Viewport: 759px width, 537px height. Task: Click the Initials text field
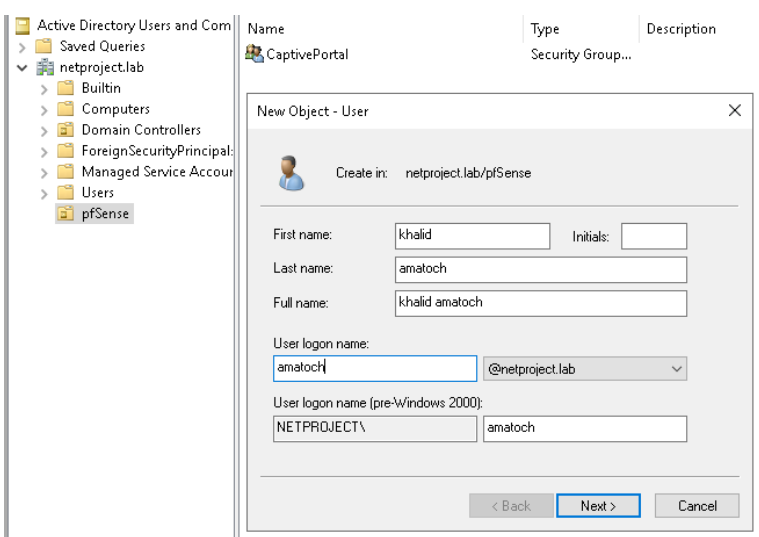[654, 236]
